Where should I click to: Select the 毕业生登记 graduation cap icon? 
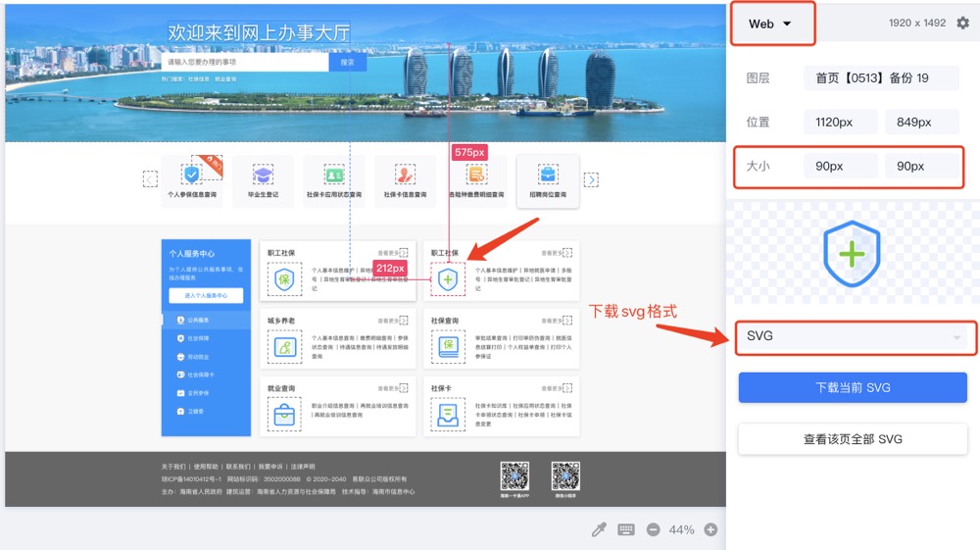pos(263,175)
